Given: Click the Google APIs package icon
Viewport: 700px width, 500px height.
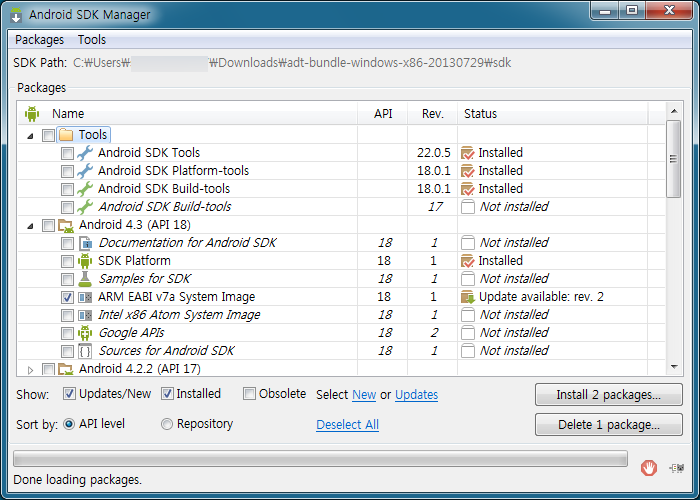Looking at the screenshot, I should [x=85, y=333].
